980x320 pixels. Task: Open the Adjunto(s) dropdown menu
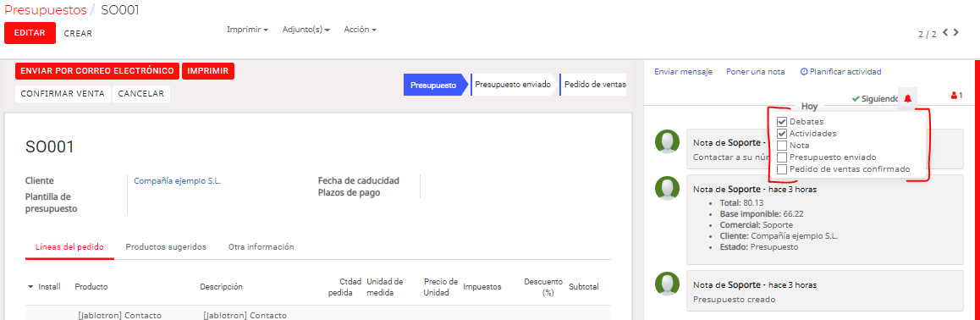click(x=306, y=30)
